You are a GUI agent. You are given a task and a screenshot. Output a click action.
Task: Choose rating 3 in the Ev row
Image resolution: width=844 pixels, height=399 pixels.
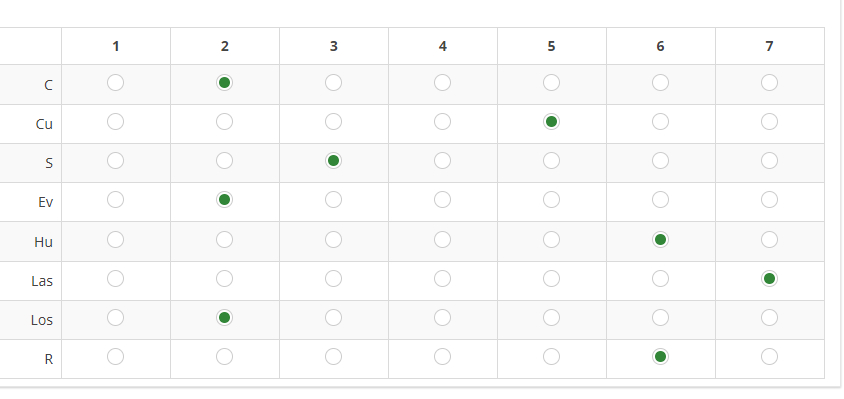coord(333,200)
